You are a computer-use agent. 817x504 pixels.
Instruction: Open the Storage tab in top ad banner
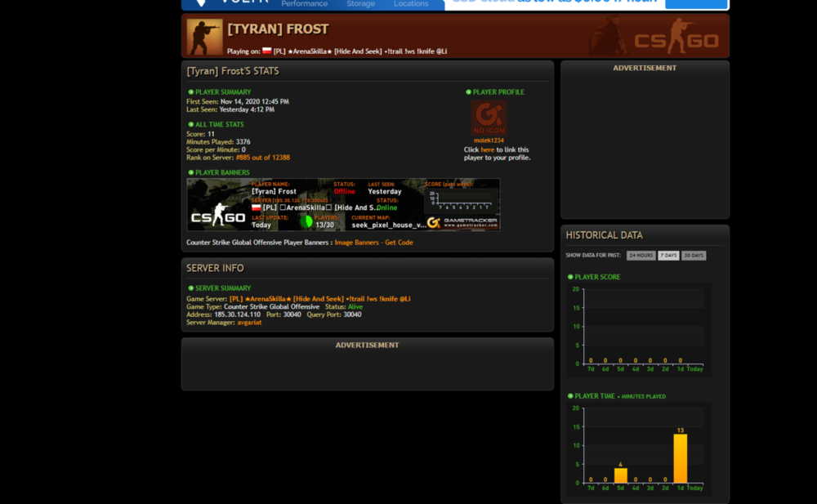pos(360,3)
